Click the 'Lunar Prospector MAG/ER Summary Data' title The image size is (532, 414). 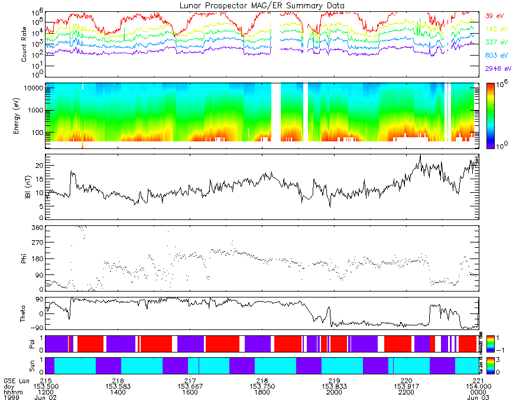[x=262, y=6]
